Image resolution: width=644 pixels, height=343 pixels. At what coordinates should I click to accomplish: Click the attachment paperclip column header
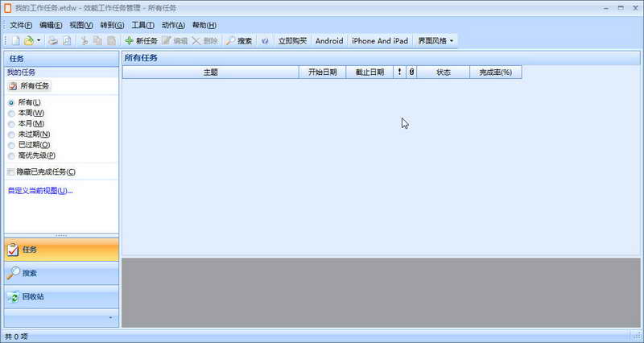(411, 72)
